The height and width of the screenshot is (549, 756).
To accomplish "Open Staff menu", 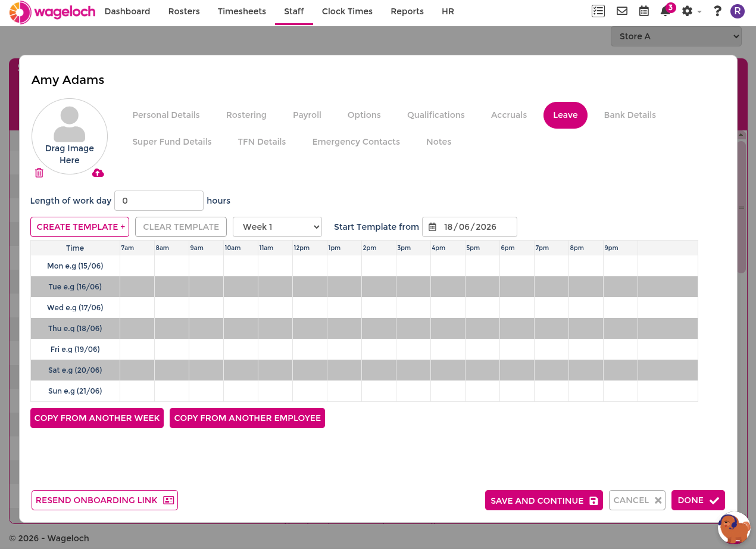I will tap(294, 11).
